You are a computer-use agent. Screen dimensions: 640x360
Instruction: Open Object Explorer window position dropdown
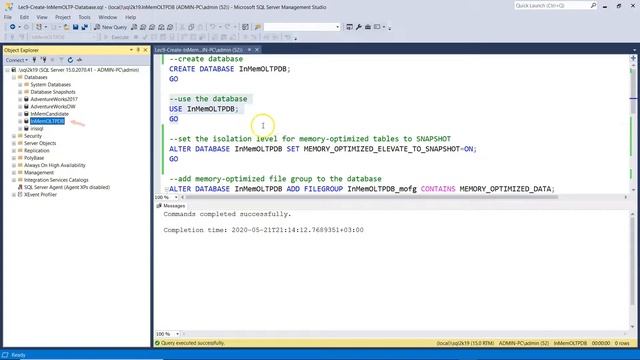point(131,50)
